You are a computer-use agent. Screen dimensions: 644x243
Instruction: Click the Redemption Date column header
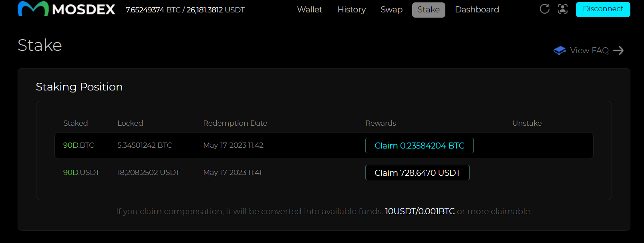point(235,123)
